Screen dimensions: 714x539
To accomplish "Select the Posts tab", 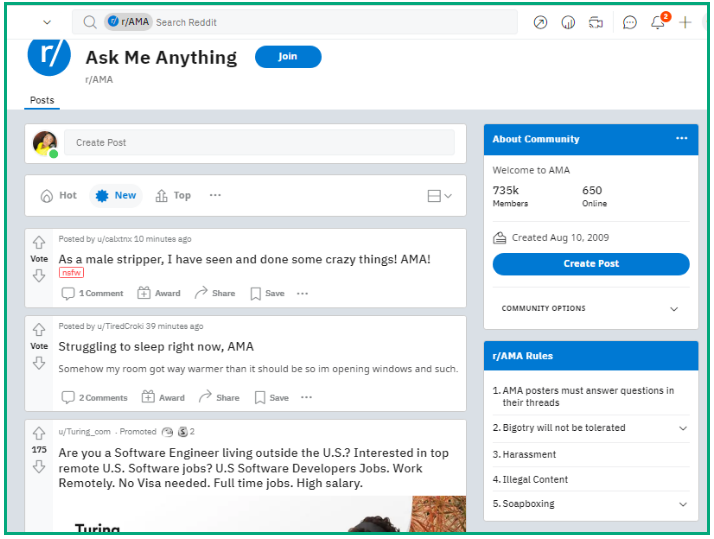I will click(x=42, y=100).
